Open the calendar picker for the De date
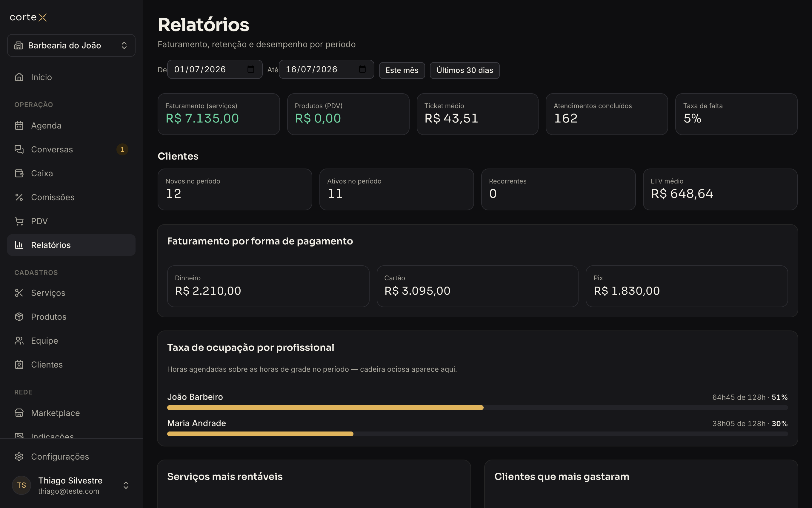The height and width of the screenshot is (508, 812). [251, 69]
